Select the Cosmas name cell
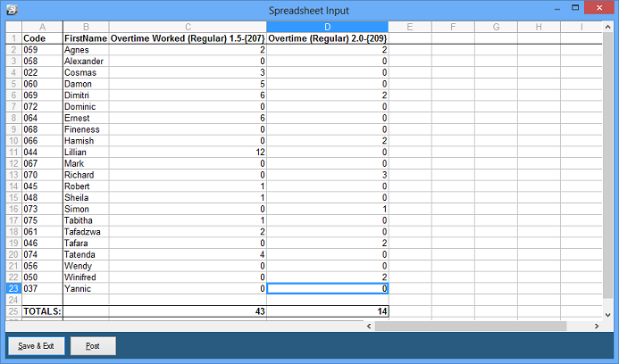This screenshot has width=619, height=364. (86, 72)
